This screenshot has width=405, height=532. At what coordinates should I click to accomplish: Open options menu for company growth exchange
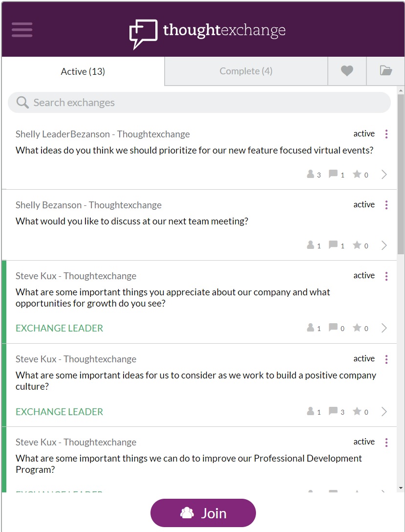pos(386,276)
